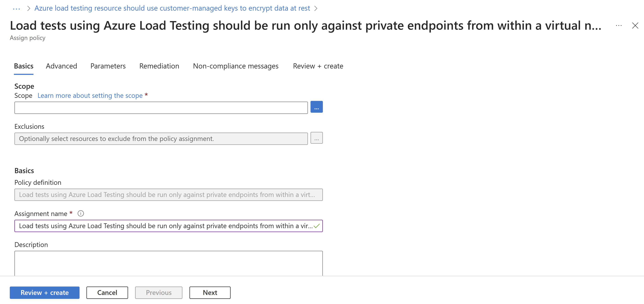
Task: Click the Cancel button
Action: click(107, 293)
